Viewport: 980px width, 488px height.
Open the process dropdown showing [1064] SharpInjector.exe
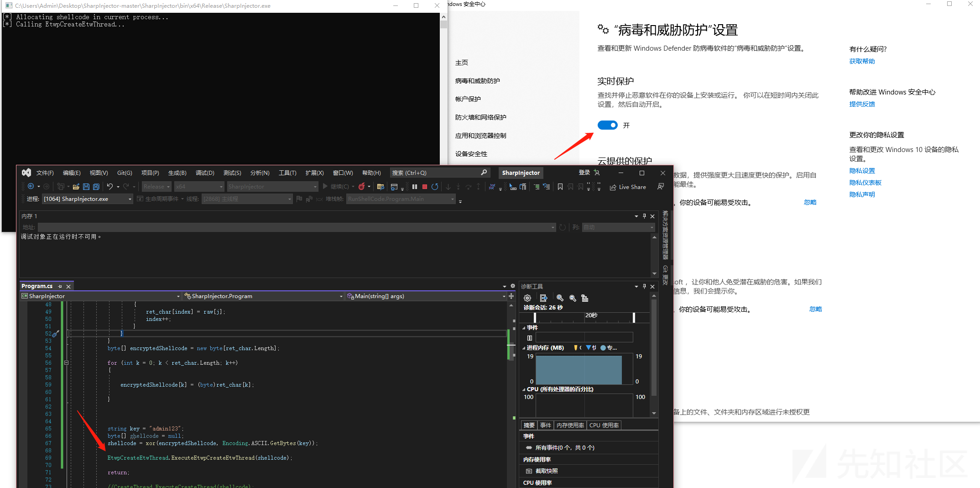[88, 199]
